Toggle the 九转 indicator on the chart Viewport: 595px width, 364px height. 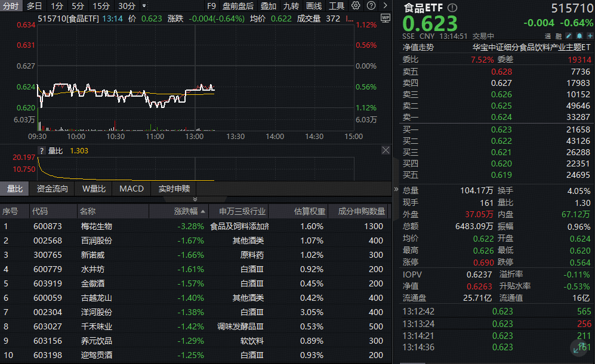point(291,6)
